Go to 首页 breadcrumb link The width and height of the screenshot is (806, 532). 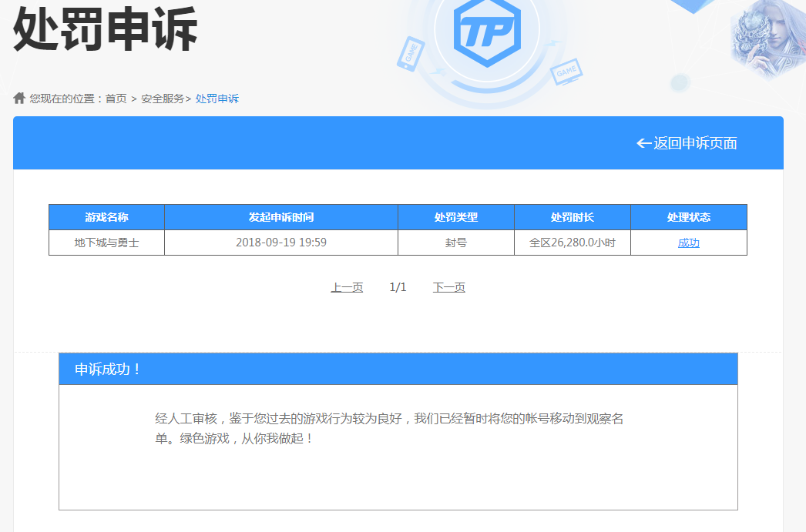point(116,99)
